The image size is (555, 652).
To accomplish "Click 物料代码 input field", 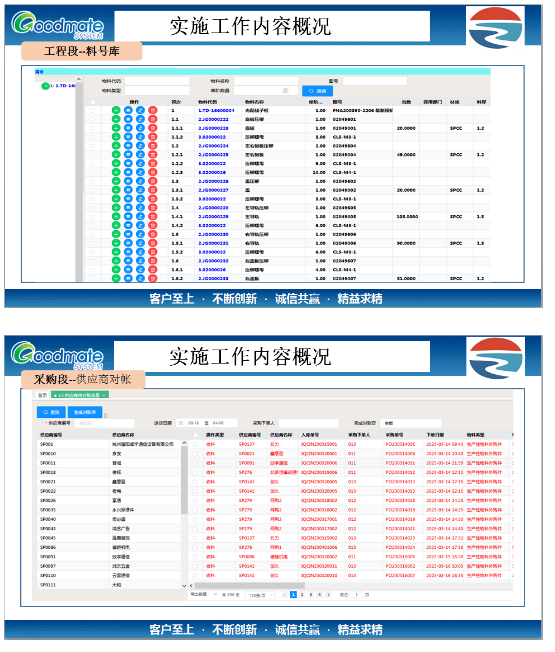I will point(157,81).
